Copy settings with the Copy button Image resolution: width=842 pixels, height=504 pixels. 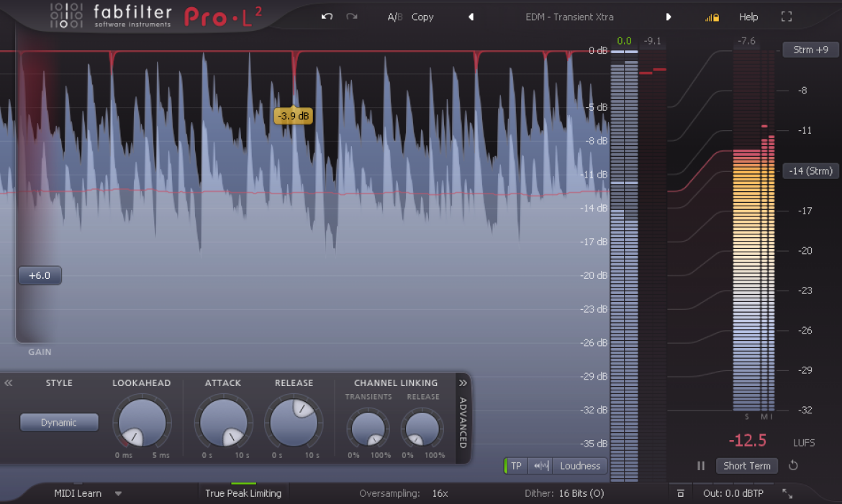[x=422, y=17]
